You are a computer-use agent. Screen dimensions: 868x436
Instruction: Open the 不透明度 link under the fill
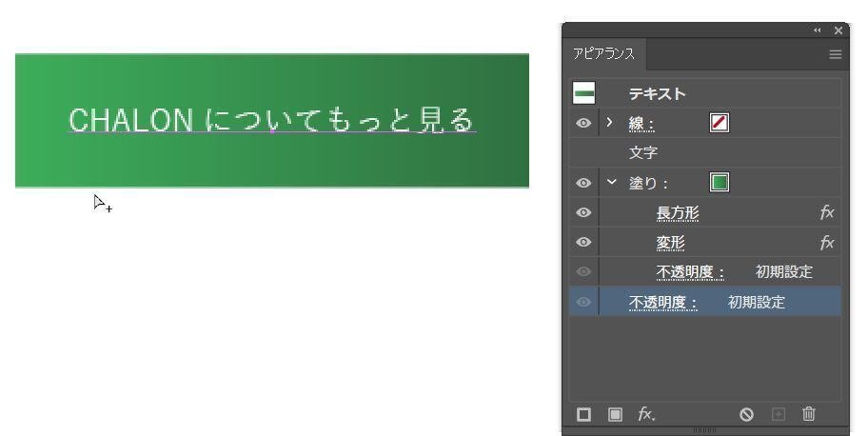pyautogui.click(x=690, y=272)
